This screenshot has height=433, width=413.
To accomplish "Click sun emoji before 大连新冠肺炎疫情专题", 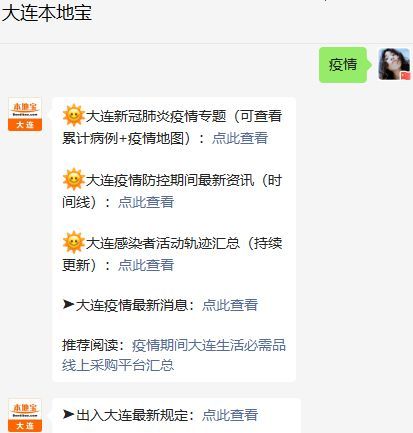I will click(74, 115).
